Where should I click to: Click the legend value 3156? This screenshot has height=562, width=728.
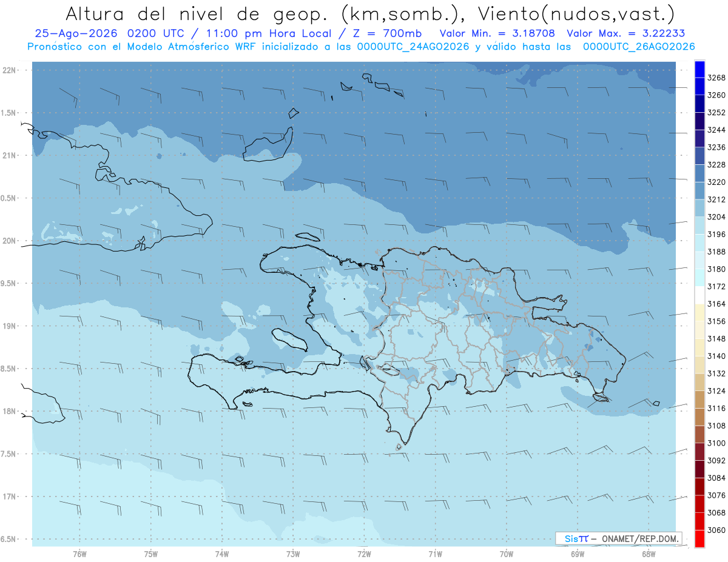coord(716,321)
